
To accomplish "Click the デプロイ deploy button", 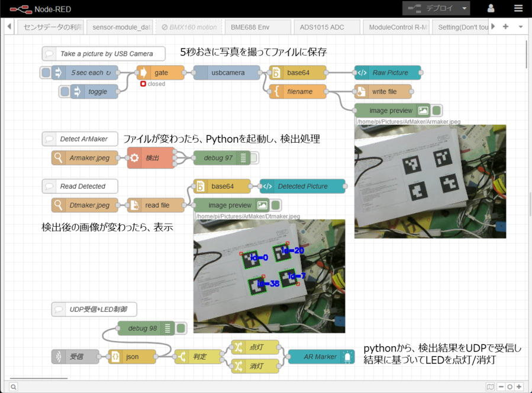I will tap(430, 9).
